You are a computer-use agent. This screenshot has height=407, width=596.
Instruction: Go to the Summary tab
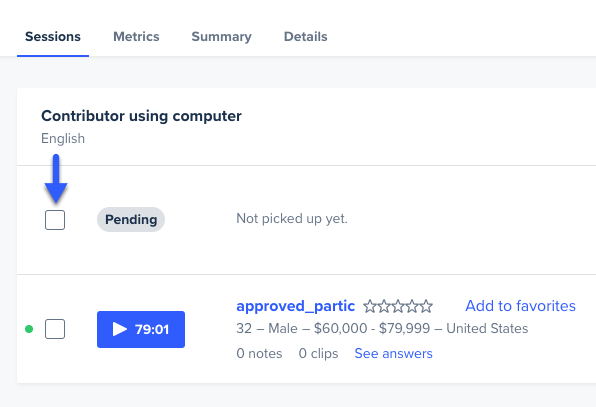[222, 36]
